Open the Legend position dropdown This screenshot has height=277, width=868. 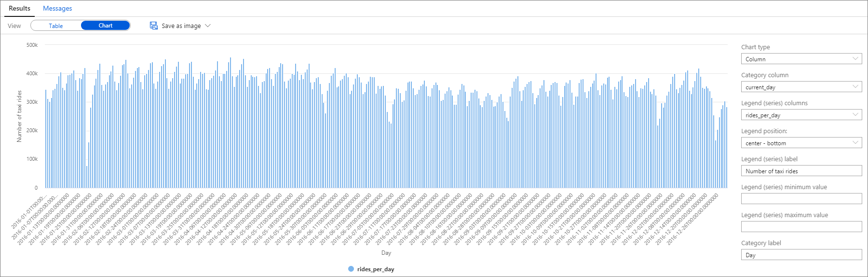point(800,143)
